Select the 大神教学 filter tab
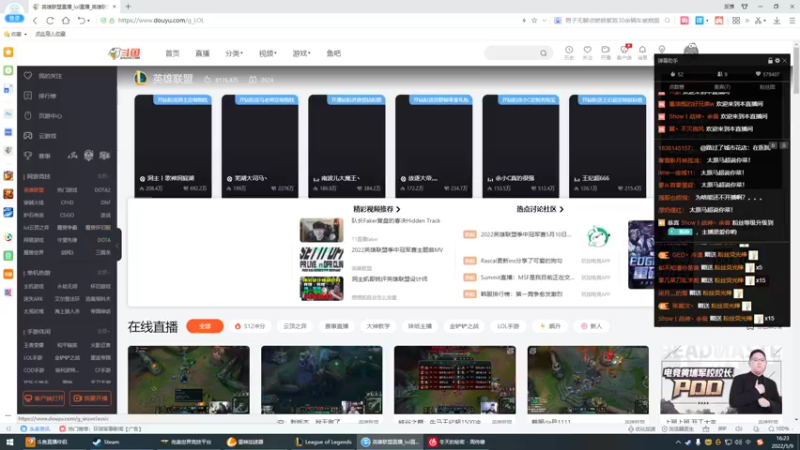This screenshot has height=450, width=800. coord(378,326)
